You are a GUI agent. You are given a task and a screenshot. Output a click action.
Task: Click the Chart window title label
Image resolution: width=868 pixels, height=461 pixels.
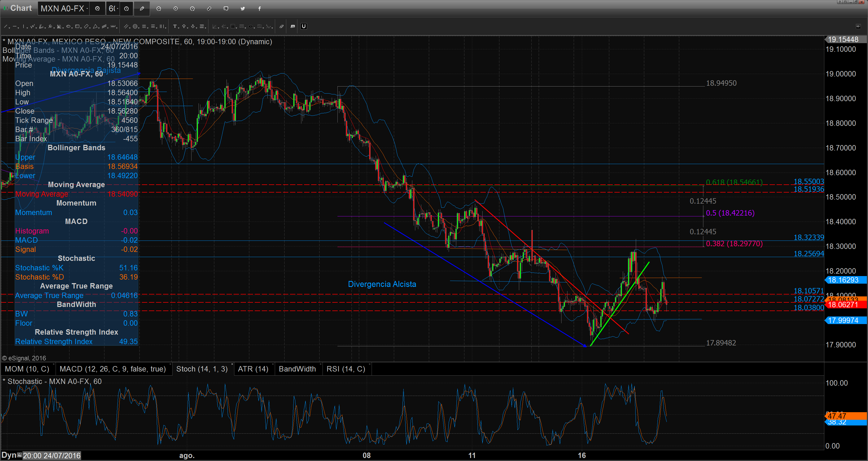click(21, 8)
